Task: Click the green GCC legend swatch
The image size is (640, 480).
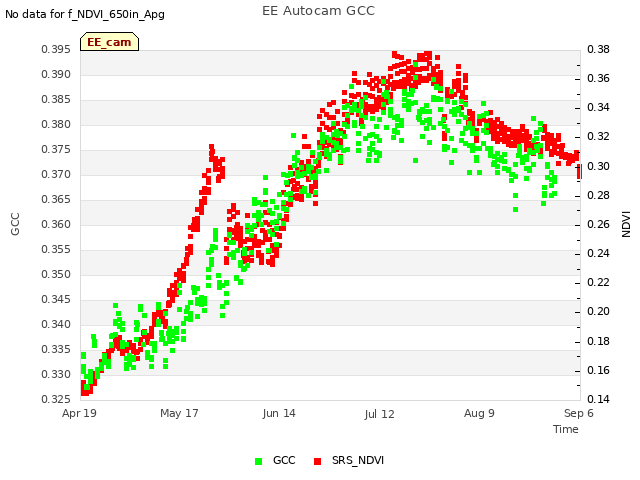Action: coord(258,461)
